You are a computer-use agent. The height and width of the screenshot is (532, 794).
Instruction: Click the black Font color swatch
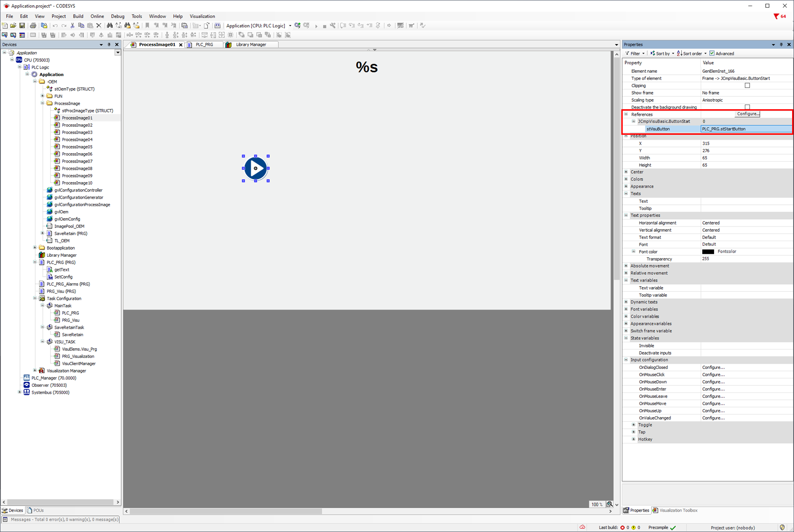pyautogui.click(x=708, y=252)
